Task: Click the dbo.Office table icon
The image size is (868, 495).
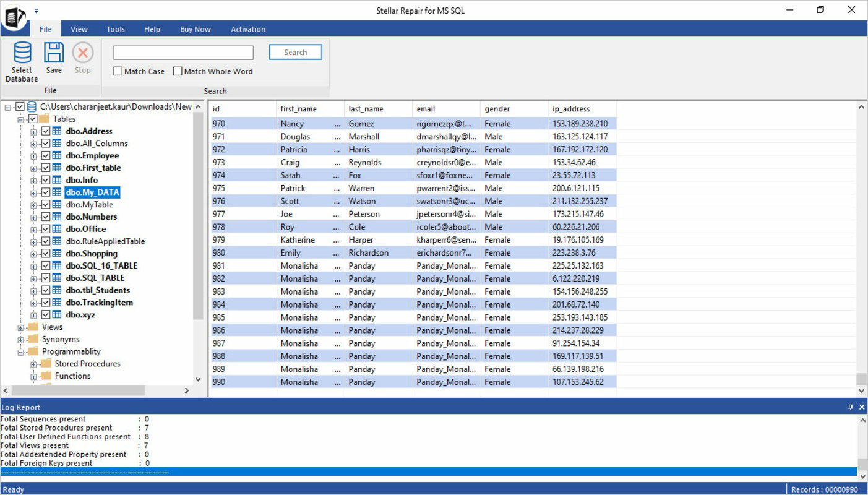Action: 57,229
